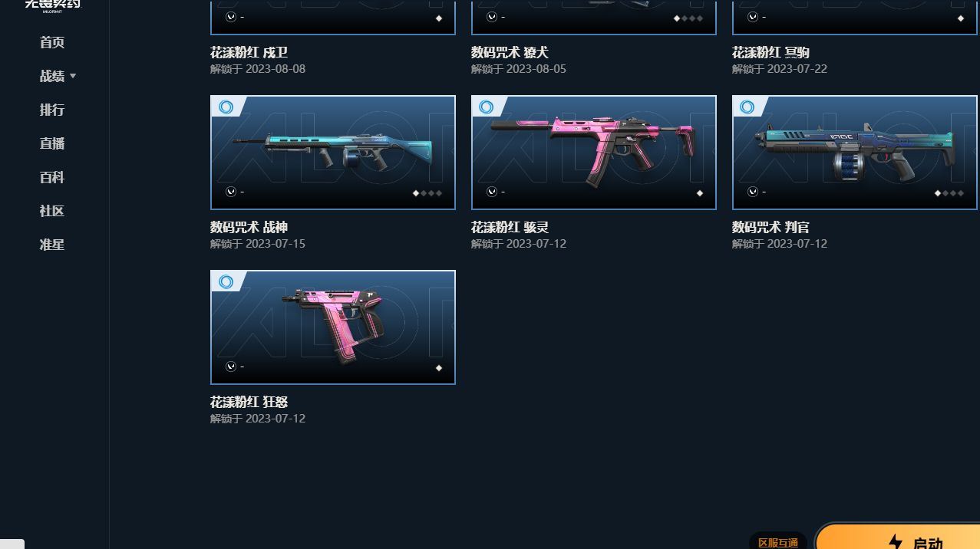Image resolution: width=980 pixels, height=549 pixels.
Task: Expand the 战绩 dropdown arrow in sidebar
Action: point(73,76)
